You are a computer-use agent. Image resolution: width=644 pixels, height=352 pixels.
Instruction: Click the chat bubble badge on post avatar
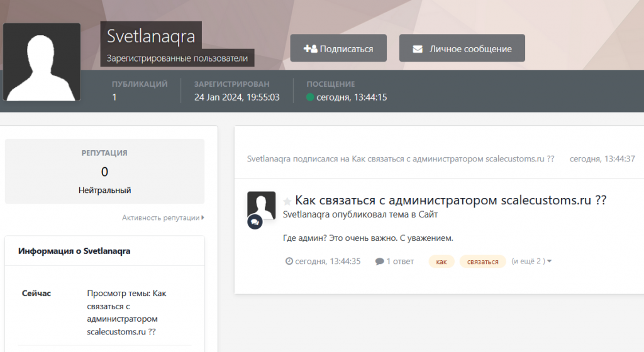tap(255, 222)
